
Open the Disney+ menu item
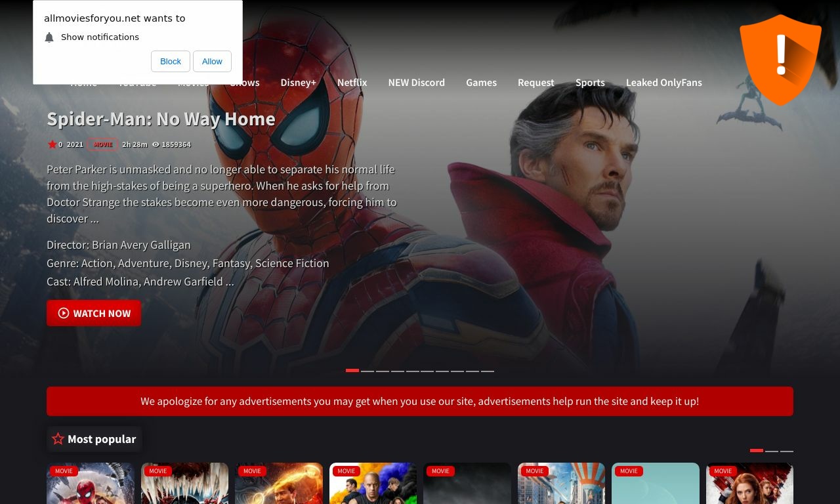pos(299,83)
